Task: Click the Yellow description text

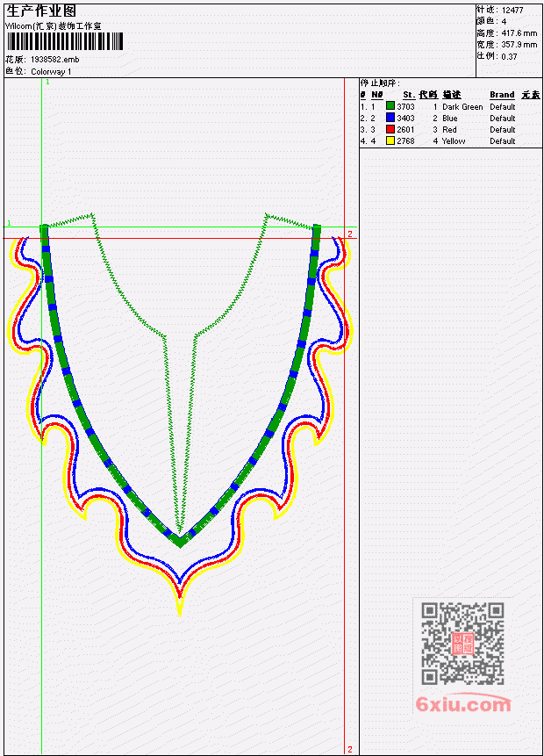Action: click(454, 141)
